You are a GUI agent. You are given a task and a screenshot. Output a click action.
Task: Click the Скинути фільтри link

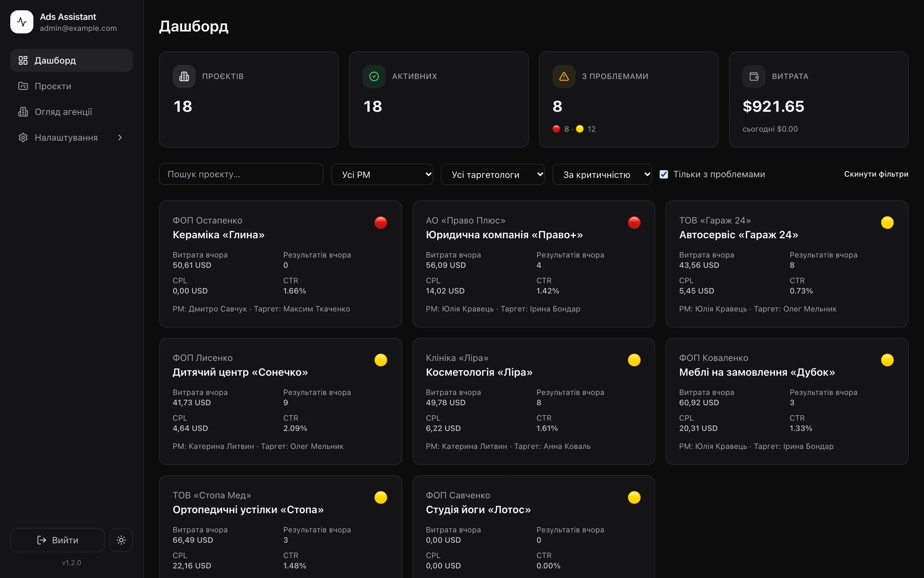coord(876,174)
